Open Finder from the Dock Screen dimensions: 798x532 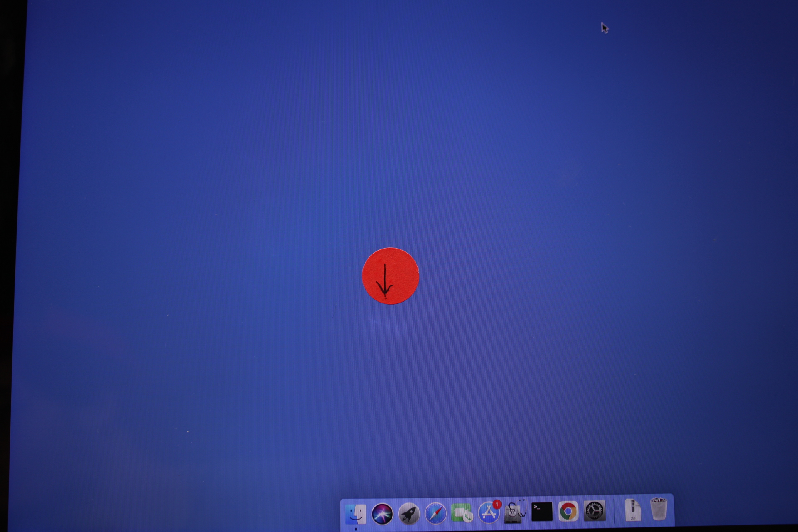point(356,514)
